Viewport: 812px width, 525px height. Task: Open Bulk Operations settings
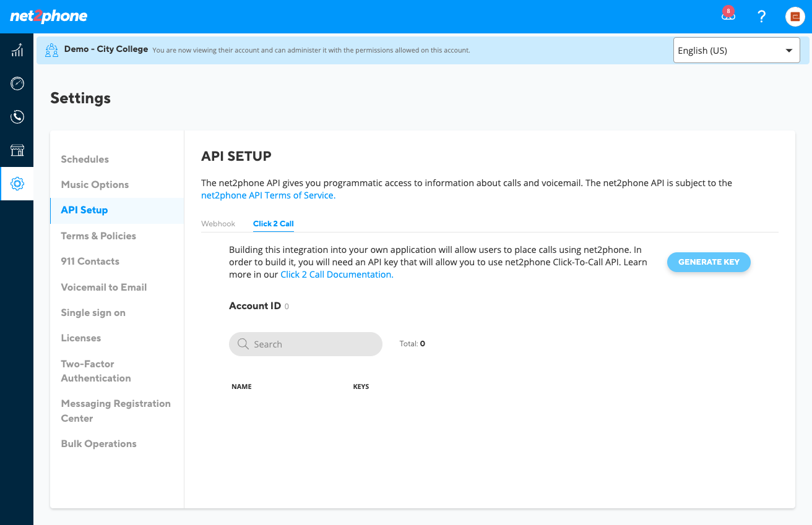coord(98,444)
